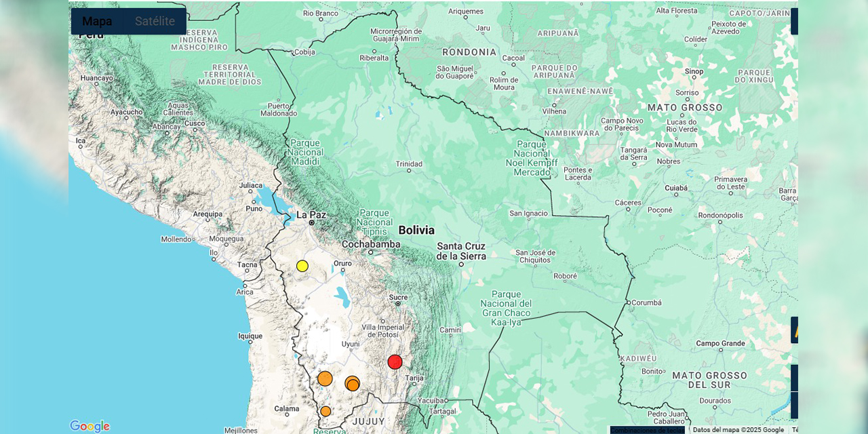Click the Calama city label
This screenshot has height=434, width=868.
coord(287,409)
